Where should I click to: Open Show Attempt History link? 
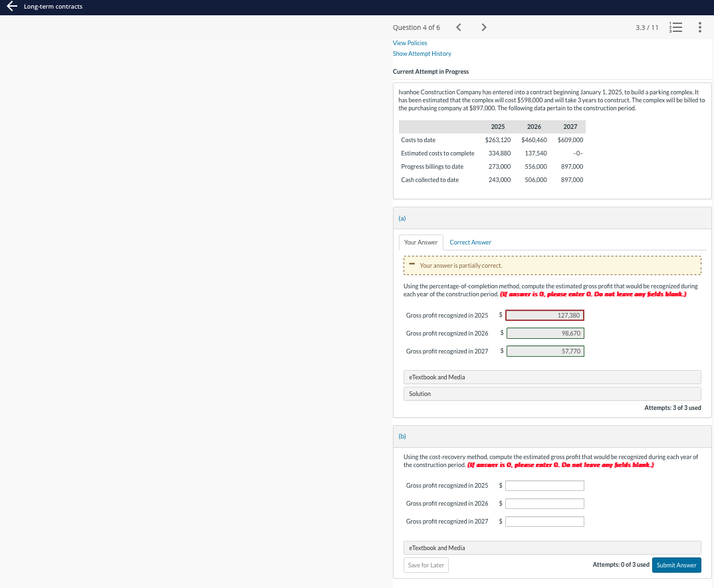pos(421,54)
